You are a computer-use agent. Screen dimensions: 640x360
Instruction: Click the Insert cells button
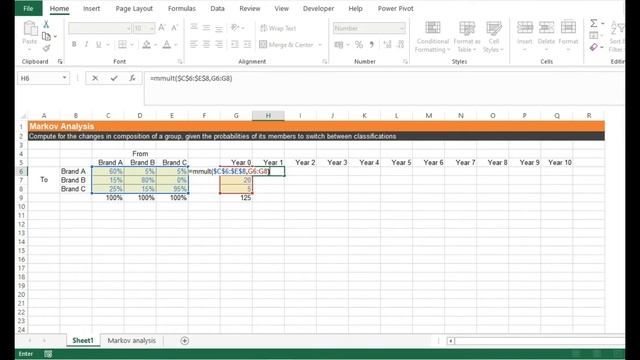pos(524,36)
